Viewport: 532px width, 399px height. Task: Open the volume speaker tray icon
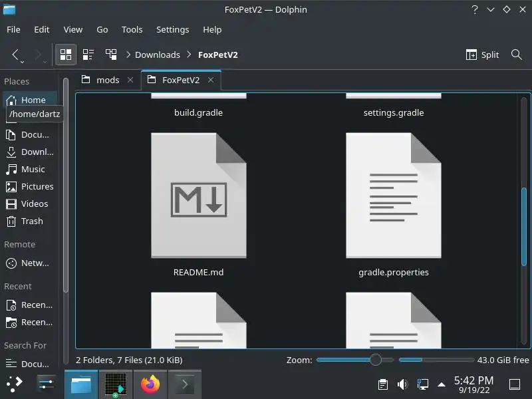(x=403, y=384)
